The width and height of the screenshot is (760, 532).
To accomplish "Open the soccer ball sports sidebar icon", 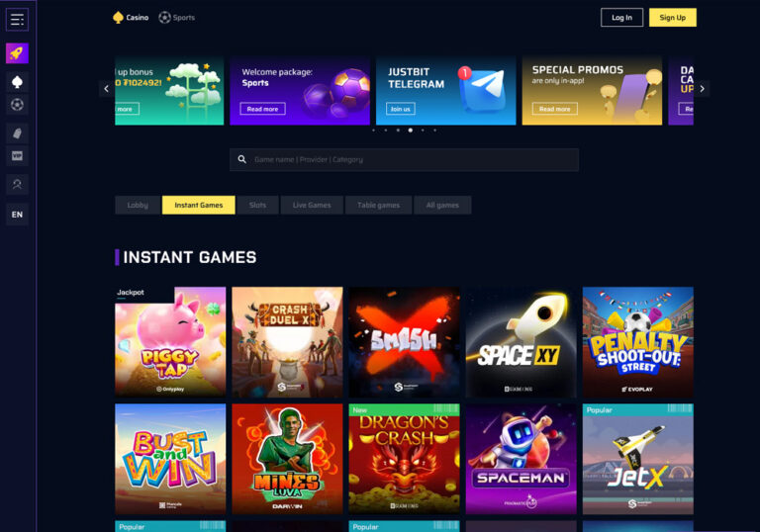I will tap(17, 104).
